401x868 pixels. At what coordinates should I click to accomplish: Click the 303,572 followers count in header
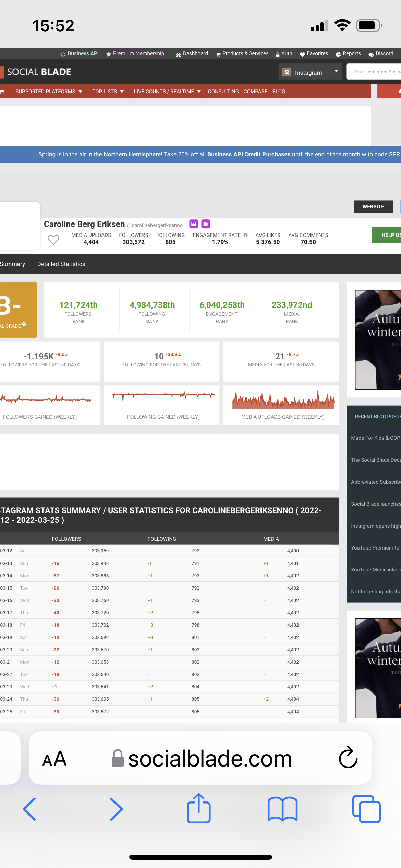[134, 242]
